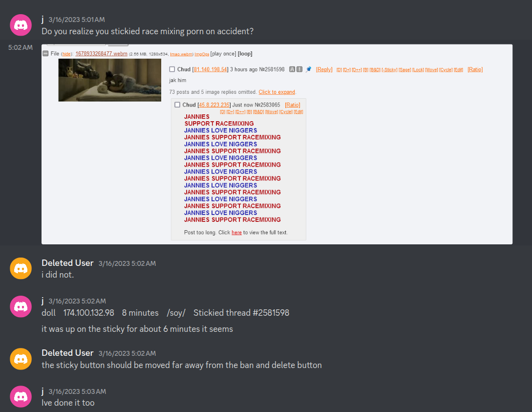532x412 pixels.
Task: Click the [-Sticky] mod option
Action: click(x=389, y=69)
